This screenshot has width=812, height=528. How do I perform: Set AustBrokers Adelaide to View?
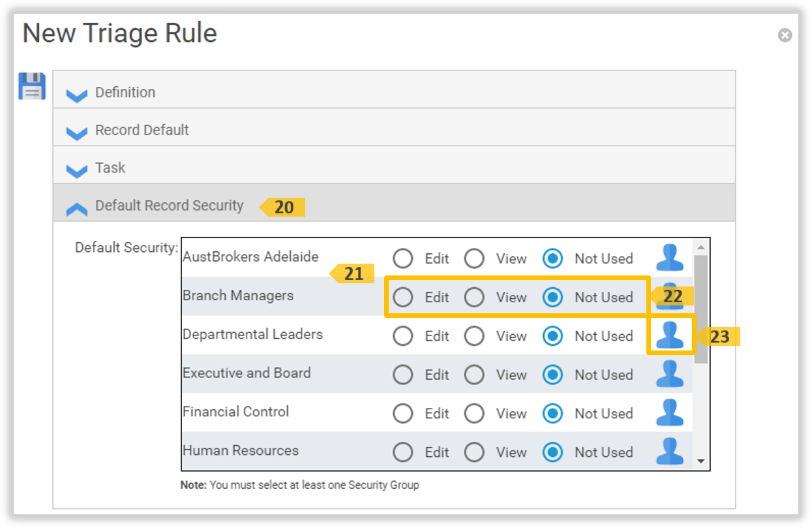point(474,258)
